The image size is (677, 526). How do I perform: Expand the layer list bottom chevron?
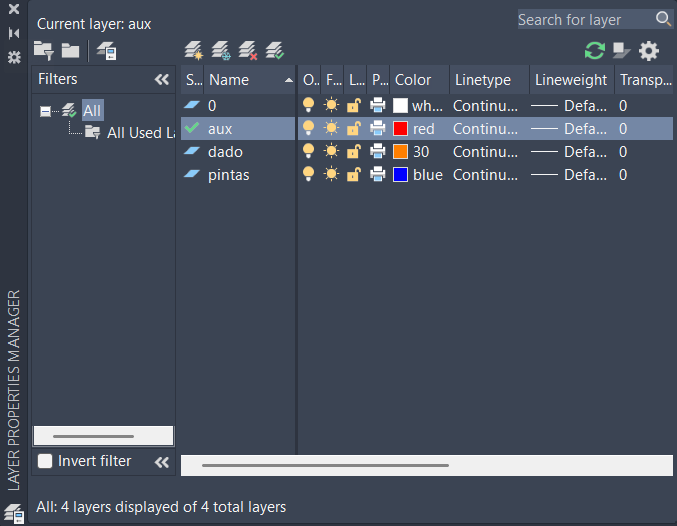(x=161, y=462)
